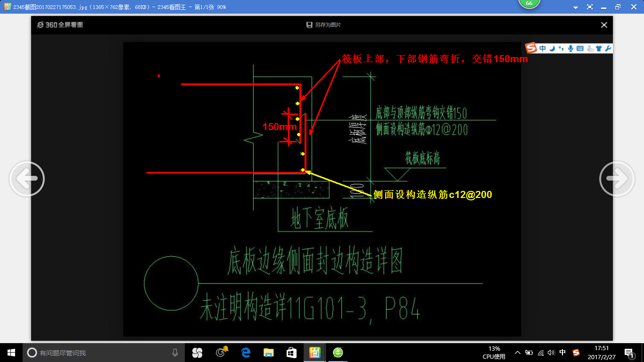Open File Explorer from taskbar

click(x=268, y=353)
